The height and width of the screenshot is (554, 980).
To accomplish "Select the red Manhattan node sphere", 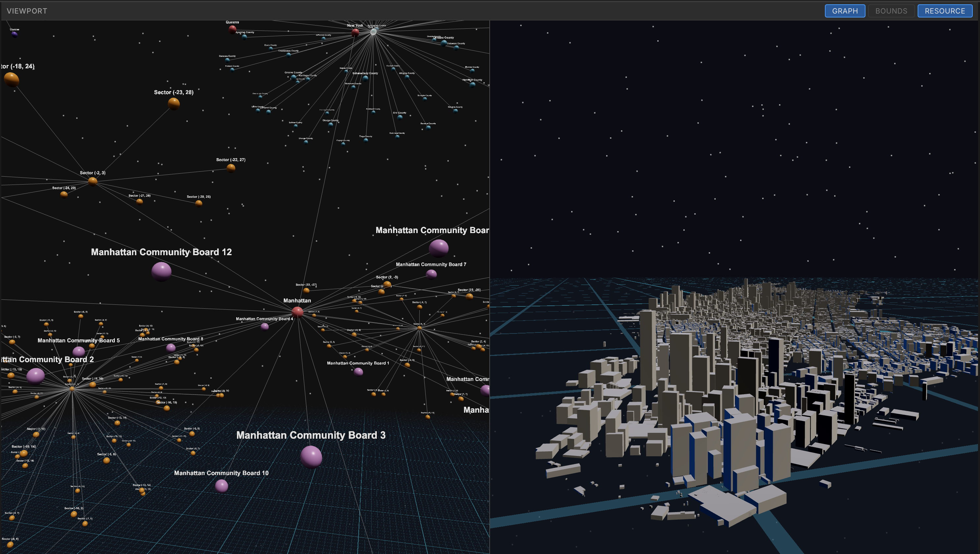I will point(298,312).
